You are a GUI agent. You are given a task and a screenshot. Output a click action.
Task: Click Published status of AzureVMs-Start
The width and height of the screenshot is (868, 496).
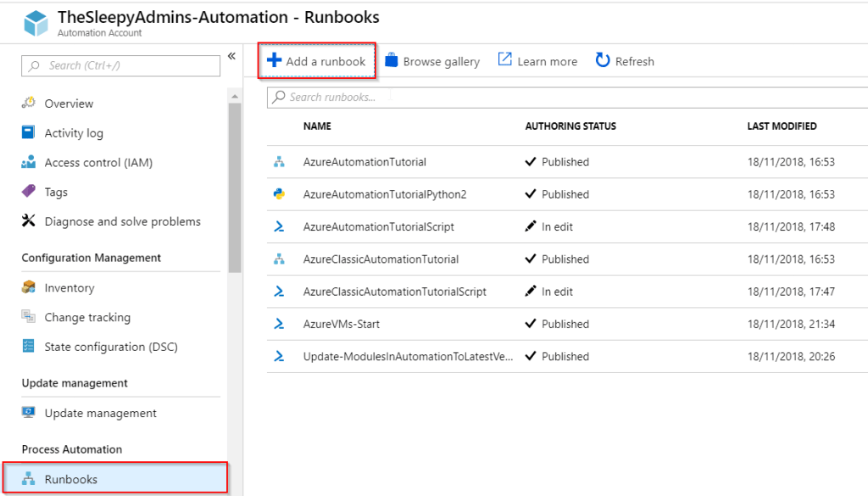coord(557,324)
